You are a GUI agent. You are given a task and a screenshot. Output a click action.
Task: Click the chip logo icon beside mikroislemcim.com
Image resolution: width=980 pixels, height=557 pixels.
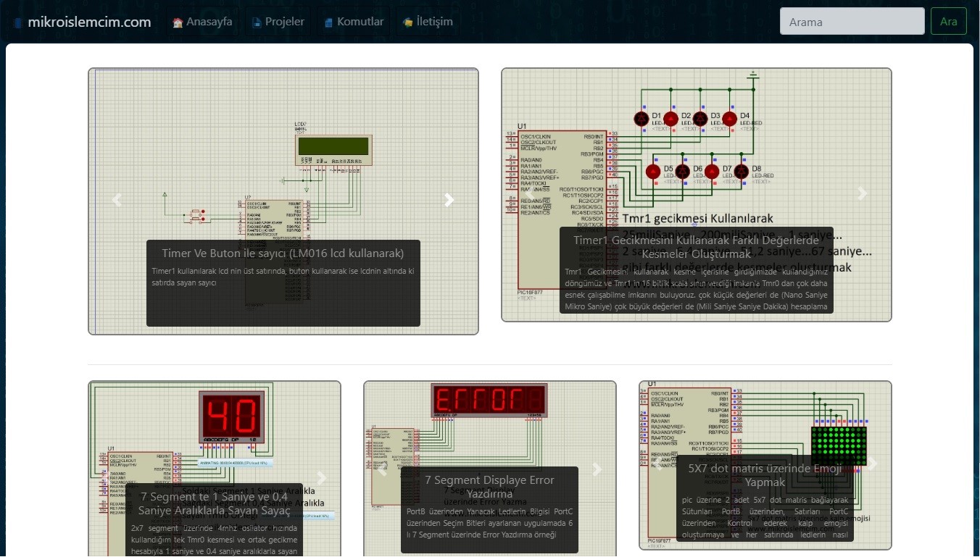click(19, 22)
